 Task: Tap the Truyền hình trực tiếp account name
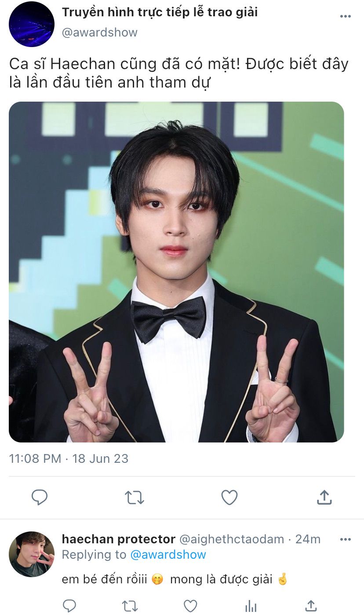[160, 12]
